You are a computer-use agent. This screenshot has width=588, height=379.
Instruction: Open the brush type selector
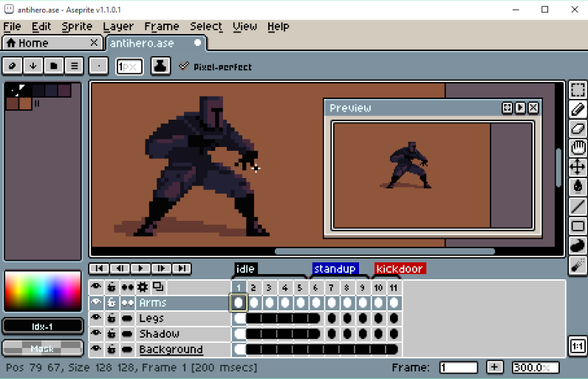pos(99,66)
